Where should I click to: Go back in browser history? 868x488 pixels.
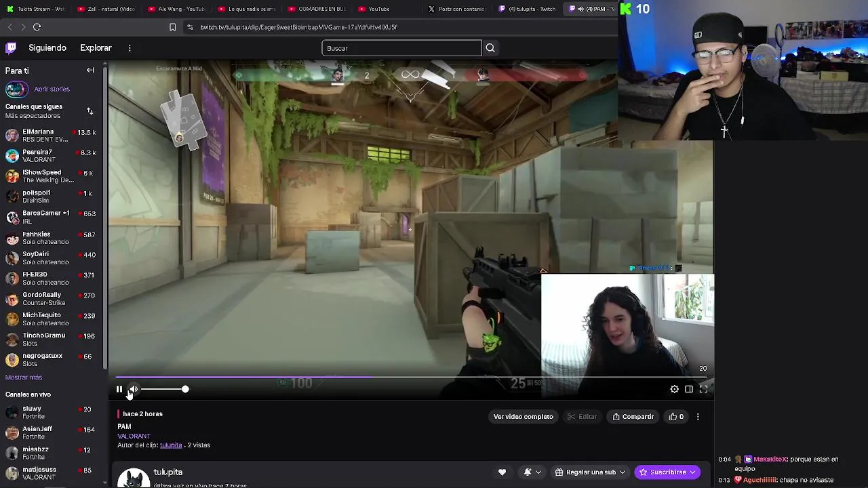[9, 27]
